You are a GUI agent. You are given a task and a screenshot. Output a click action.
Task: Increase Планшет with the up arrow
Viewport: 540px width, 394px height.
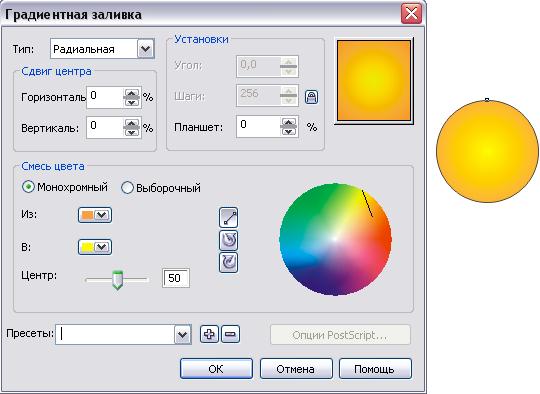(x=289, y=122)
